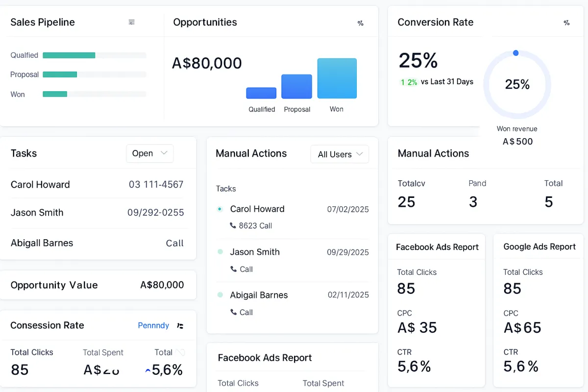Select Jason Smith in the Tasks list
This screenshot has width=588, height=392.
[37, 213]
